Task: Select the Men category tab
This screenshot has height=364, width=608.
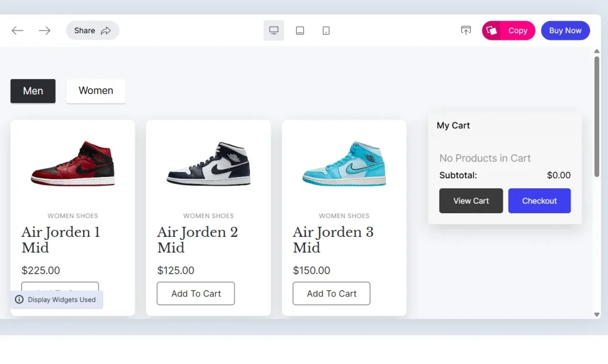Action: coord(33,91)
